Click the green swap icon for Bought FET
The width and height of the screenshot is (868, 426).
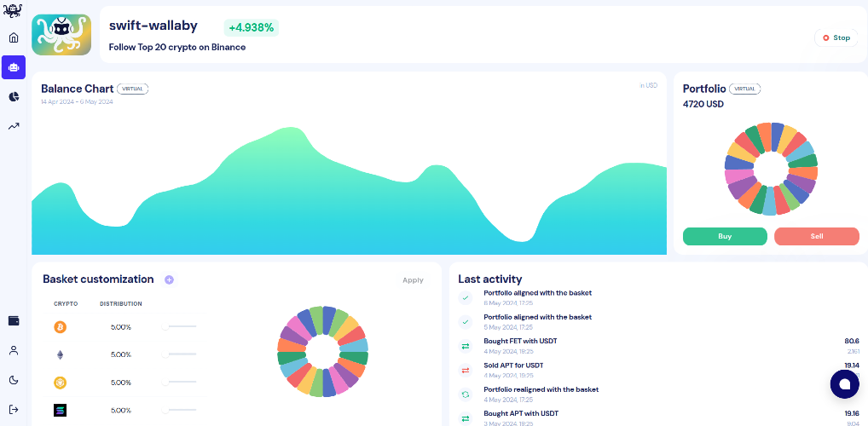(x=465, y=346)
